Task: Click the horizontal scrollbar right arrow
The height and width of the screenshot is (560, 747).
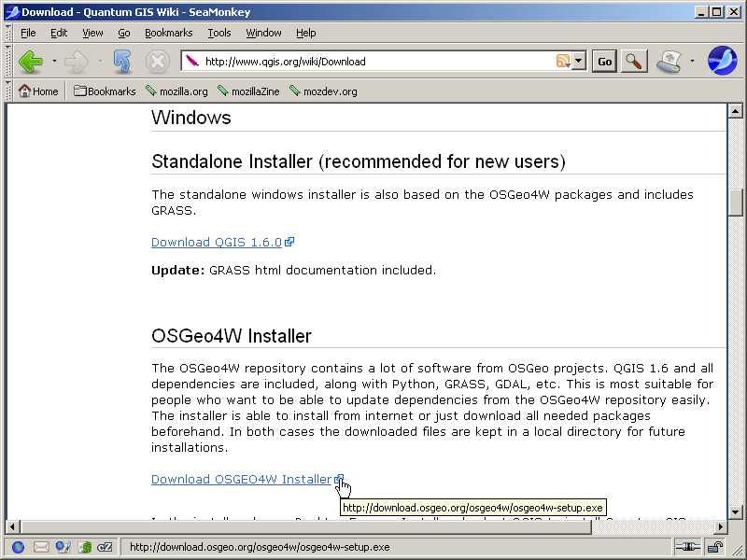Action: (x=720, y=526)
